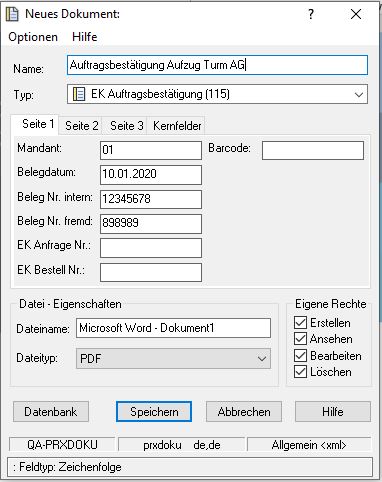Viewport: 382px width, 482px height.
Task: Click the Belegdatum field with 10.01.2020
Action: pos(151,175)
